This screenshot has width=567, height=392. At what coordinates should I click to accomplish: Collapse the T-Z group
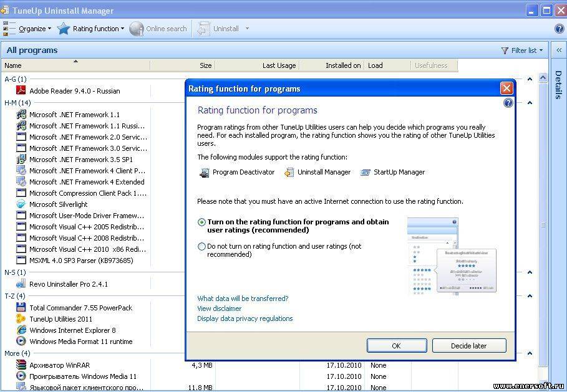click(530, 296)
